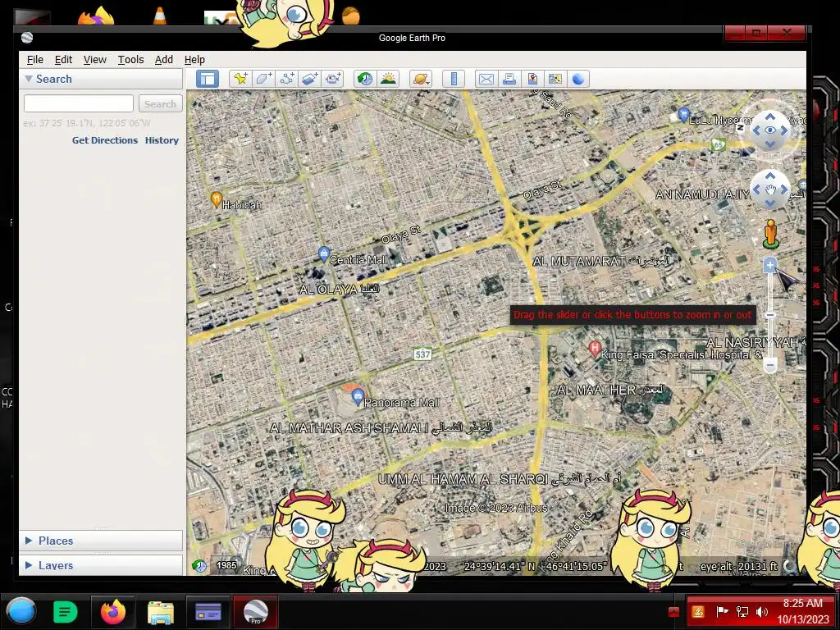Viewport: 840px width, 630px height.
Task: Select the Add Path tool
Action: pos(286,80)
